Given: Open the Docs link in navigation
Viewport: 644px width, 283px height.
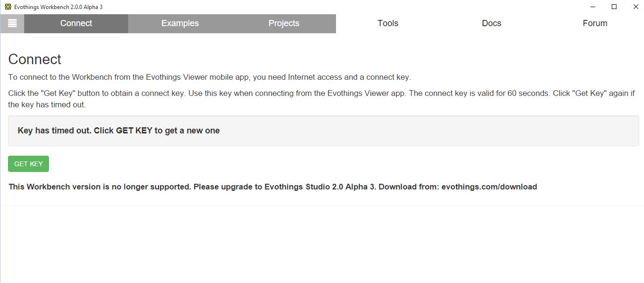Looking at the screenshot, I should pyautogui.click(x=491, y=23).
